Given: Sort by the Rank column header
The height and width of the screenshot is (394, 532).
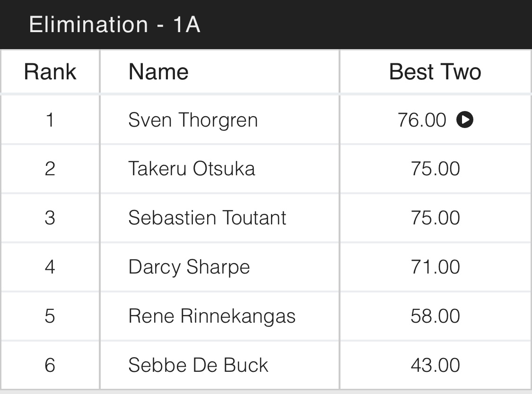Looking at the screenshot, I should [x=50, y=72].
